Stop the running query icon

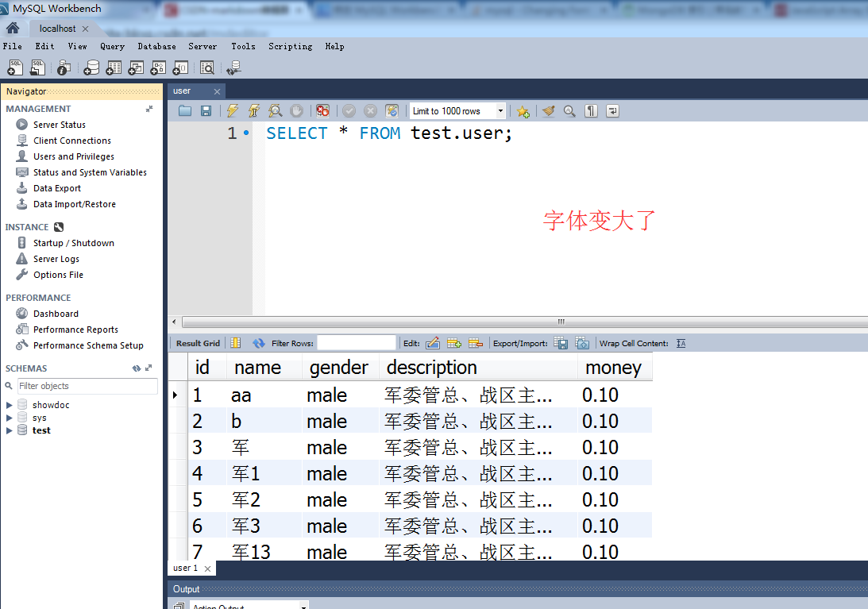[297, 110]
